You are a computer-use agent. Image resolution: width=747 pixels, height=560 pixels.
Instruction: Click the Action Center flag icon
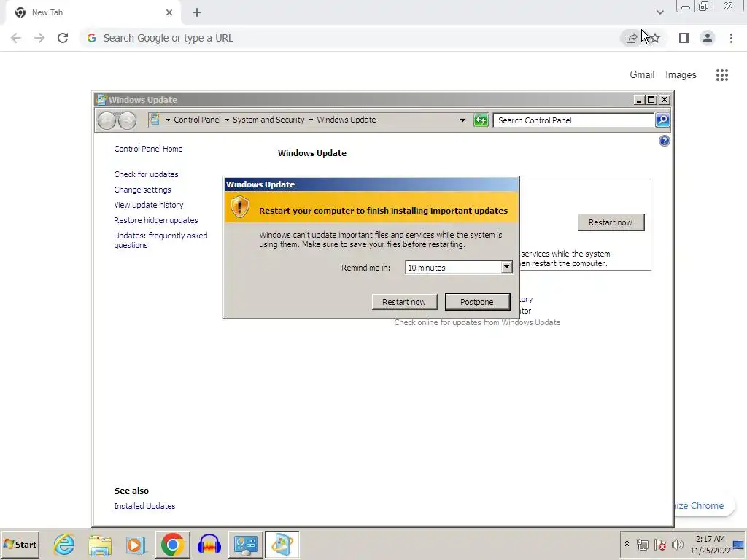coord(659,545)
